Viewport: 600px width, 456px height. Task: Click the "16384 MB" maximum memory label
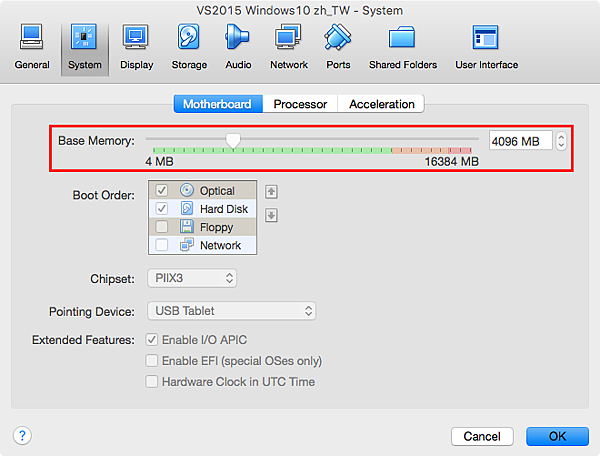pos(452,161)
